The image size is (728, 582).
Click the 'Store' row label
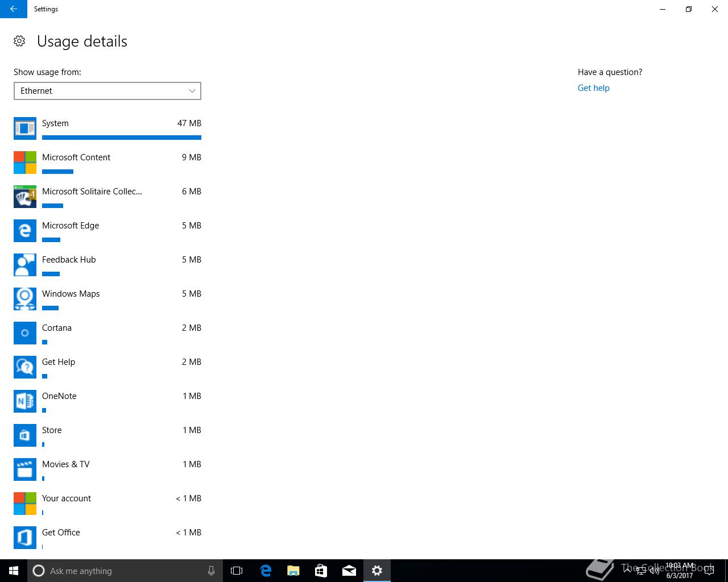pos(52,430)
